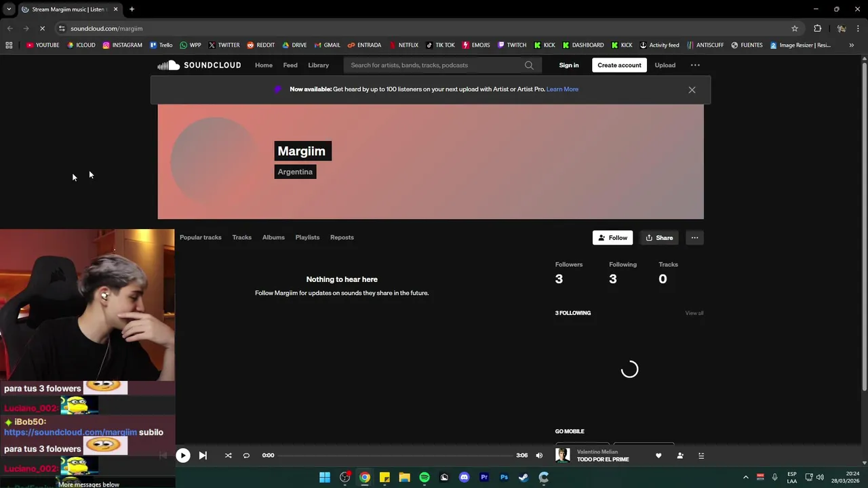Show more bookmarks chevron

[851, 45]
